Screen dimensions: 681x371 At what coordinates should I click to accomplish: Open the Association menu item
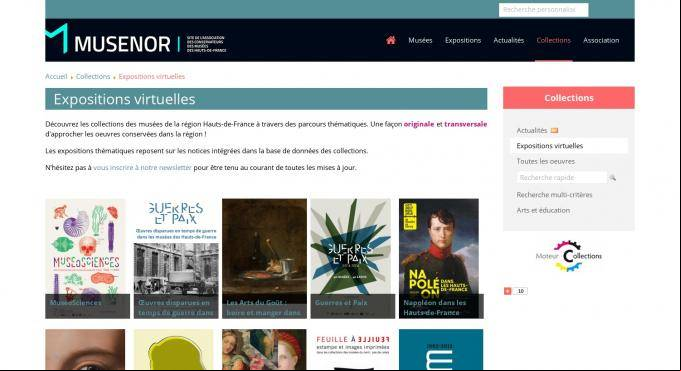coord(601,40)
